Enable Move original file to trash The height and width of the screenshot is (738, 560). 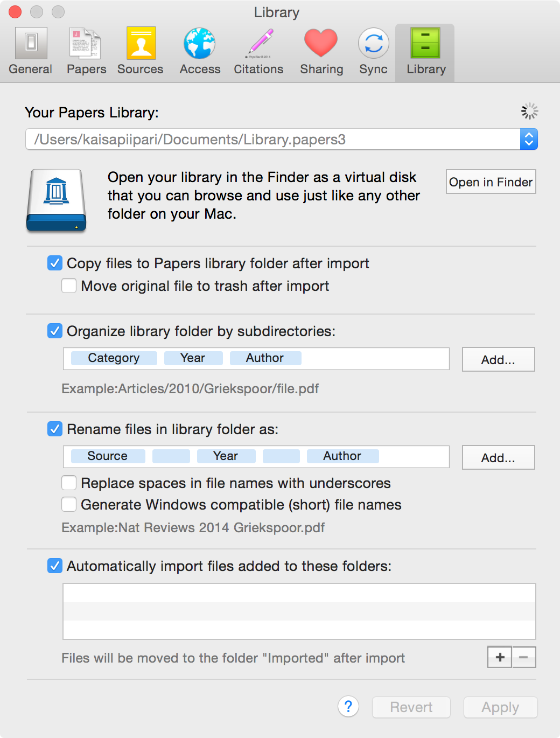69,286
